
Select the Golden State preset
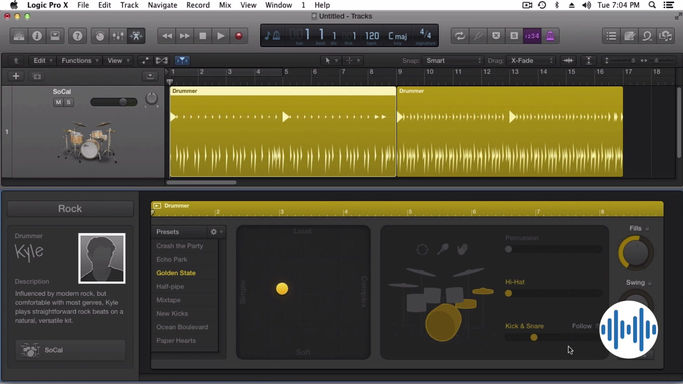pyautogui.click(x=176, y=273)
